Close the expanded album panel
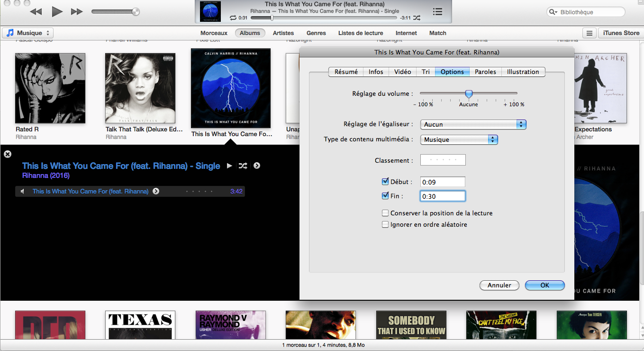 pos(8,154)
